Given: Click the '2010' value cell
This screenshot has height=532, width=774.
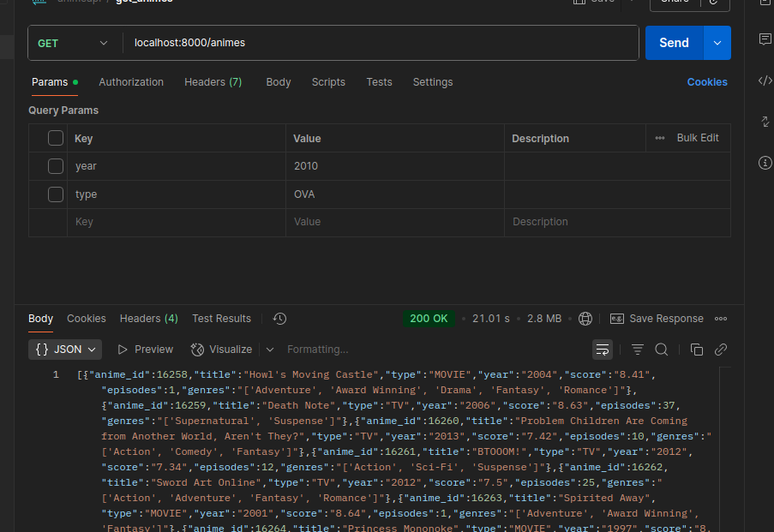Looking at the screenshot, I should [395, 166].
